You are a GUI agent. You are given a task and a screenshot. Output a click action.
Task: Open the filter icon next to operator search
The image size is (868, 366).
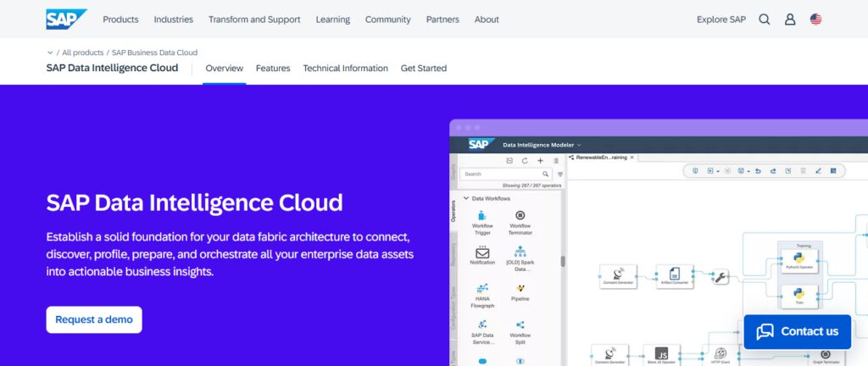pyautogui.click(x=559, y=175)
